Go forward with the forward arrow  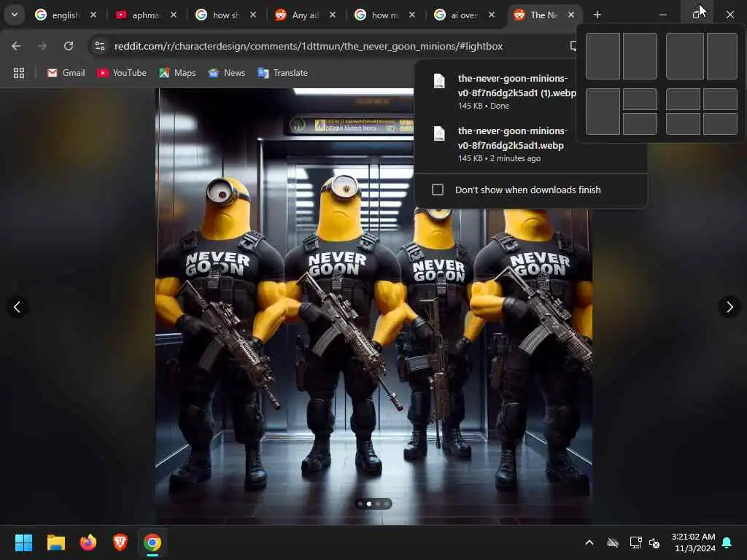[x=42, y=46]
